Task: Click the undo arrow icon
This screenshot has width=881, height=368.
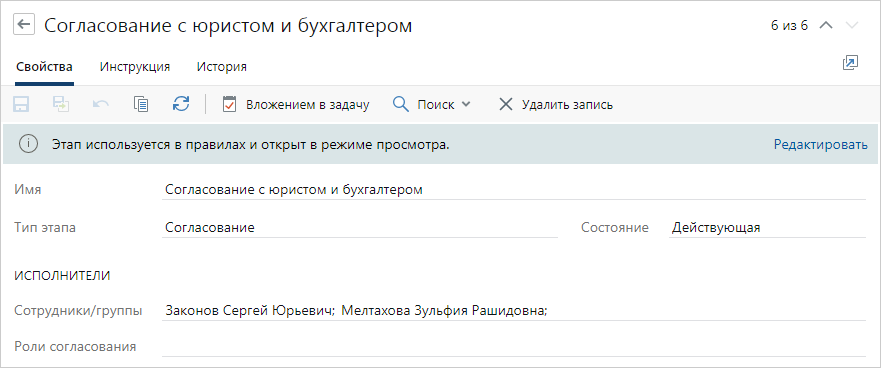Action: click(x=101, y=105)
